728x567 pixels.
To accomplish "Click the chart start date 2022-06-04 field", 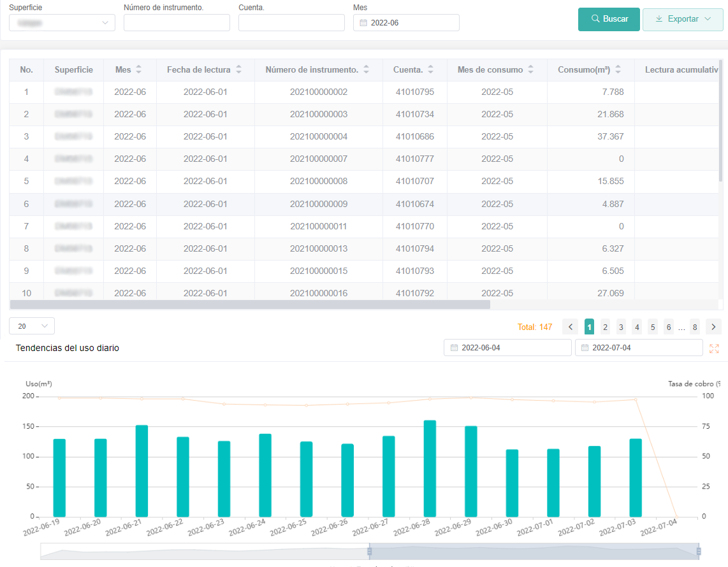I will (x=507, y=348).
